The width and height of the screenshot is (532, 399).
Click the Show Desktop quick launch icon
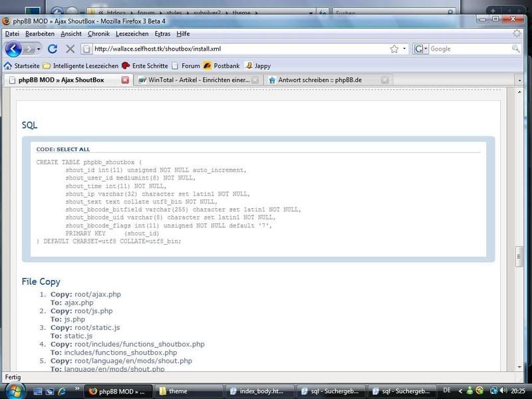38,391
